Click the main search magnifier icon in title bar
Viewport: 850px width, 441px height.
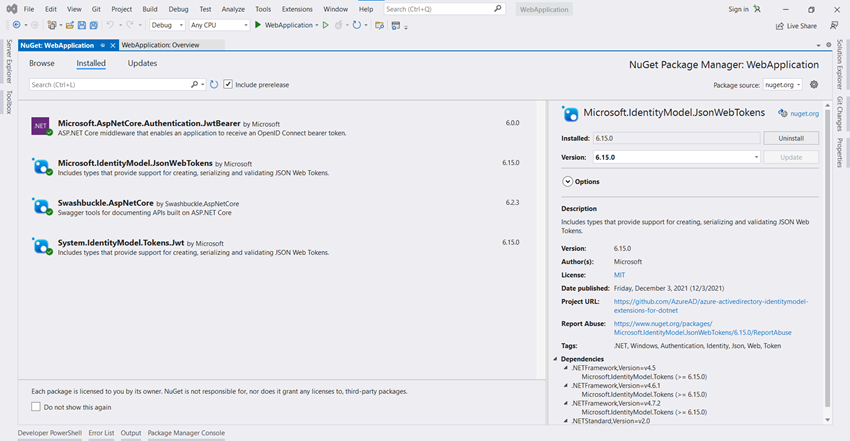498,9
